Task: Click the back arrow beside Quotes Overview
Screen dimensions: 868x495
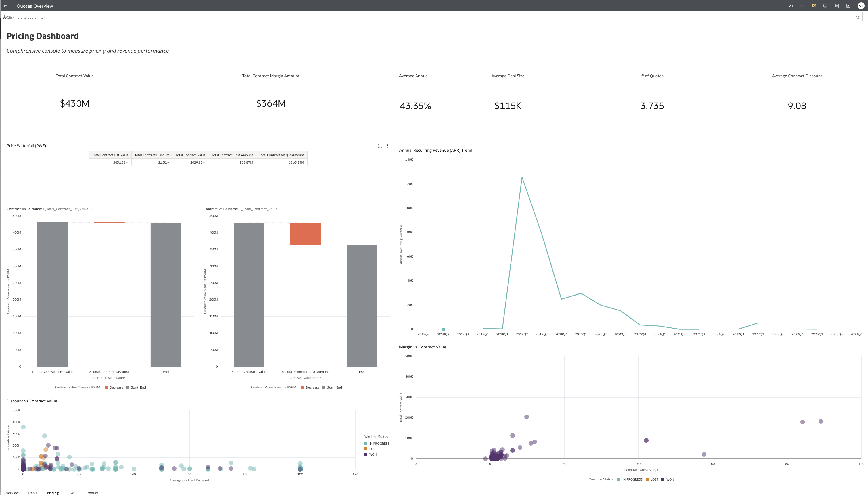Action: click(x=5, y=6)
